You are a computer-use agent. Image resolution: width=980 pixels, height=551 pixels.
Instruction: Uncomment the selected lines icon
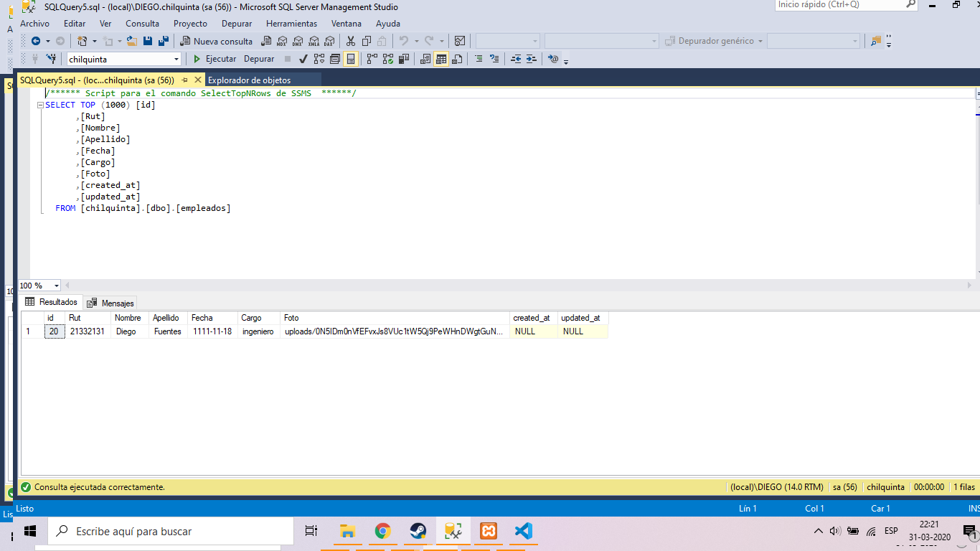click(x=494, y=59)
